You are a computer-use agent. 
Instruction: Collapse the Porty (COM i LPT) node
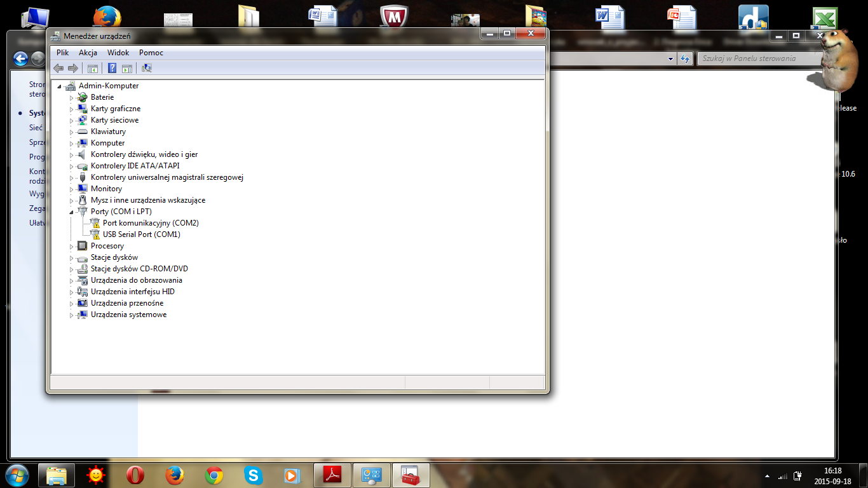[71, 212]
